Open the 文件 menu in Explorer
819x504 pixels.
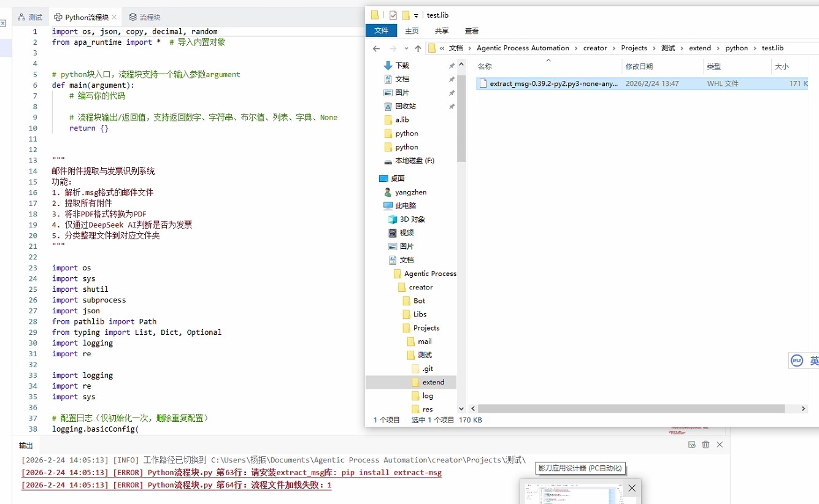pyautogui.click(x=382, y=31)
